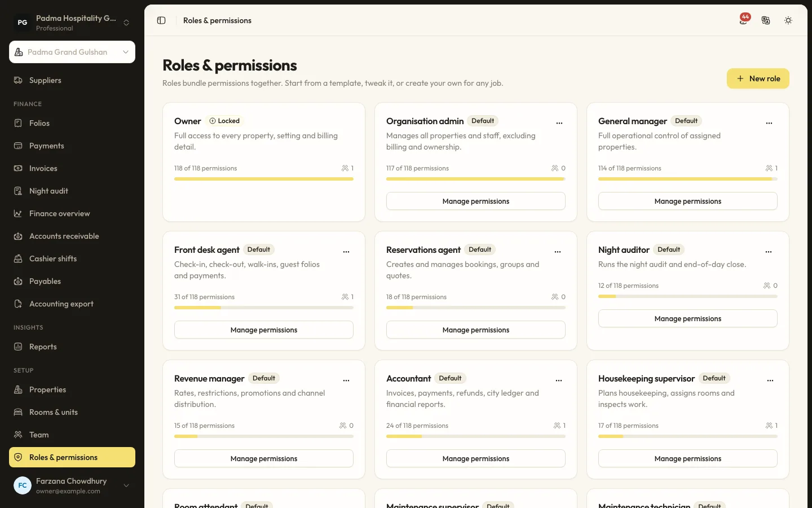Manage permissions for Accountant
812x508 pixels.
click(476, 458)
